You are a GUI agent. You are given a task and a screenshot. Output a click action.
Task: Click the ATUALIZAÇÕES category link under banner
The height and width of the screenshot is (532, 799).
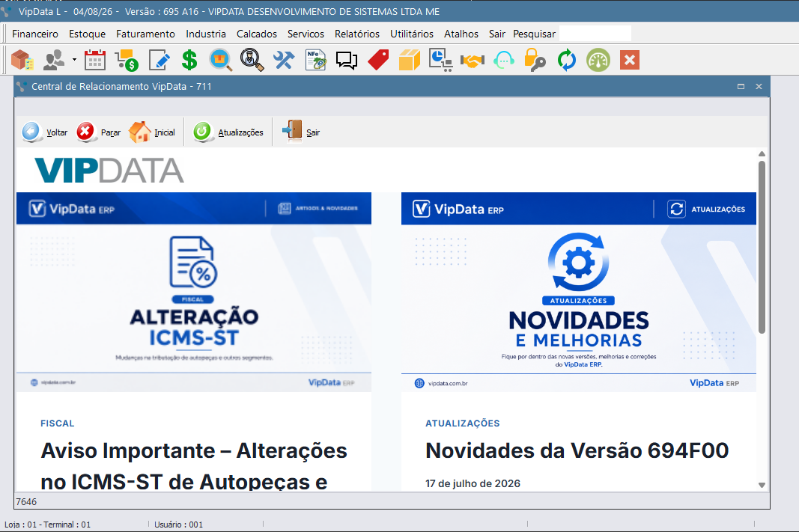pyautogui.click(x=463, y=423)
